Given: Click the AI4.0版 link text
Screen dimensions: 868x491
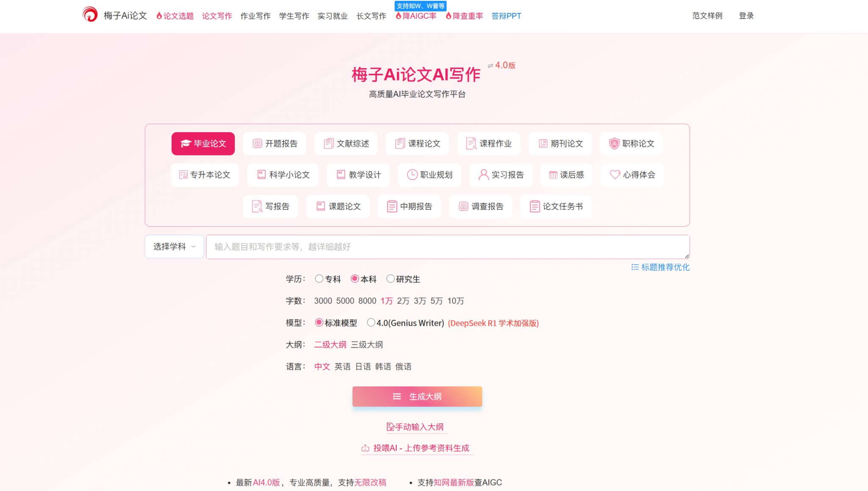Looking at the screenshot, I should (x=266, y=483).
